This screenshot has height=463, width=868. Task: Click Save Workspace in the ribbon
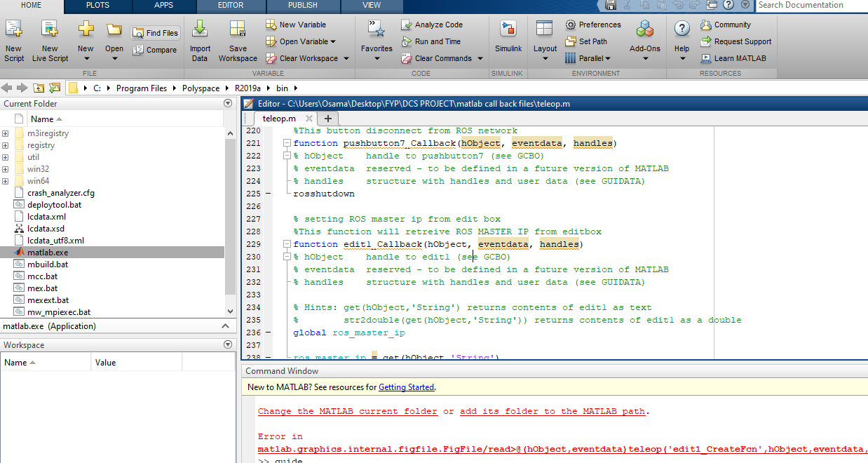[238, 41]
